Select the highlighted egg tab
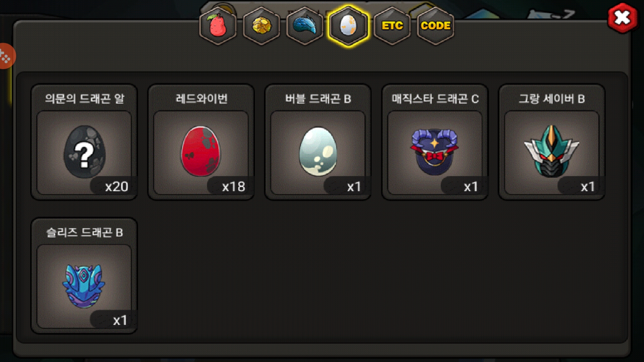The height and width of the screenshot is (362, 644). [348, 26]
